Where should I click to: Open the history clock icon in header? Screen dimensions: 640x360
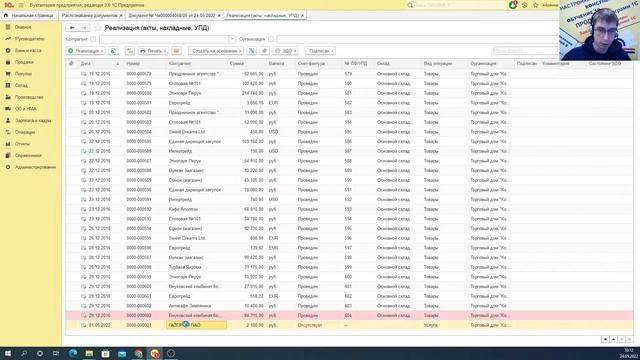tap(524, 5)
